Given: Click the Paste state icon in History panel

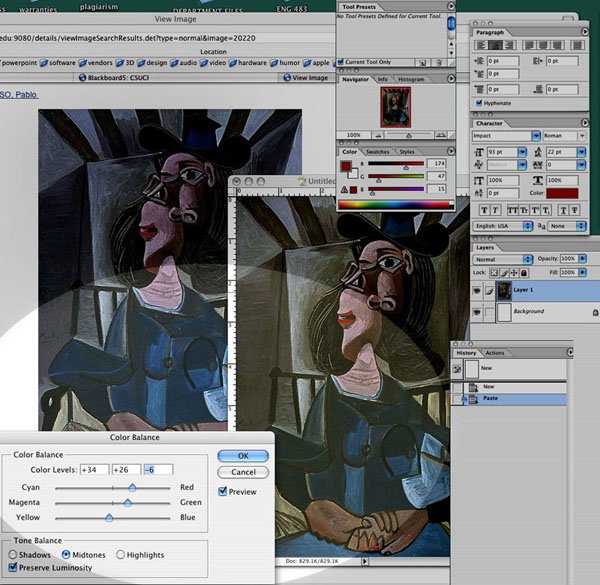Looking at the screenshot, I should tap(473, 399).
